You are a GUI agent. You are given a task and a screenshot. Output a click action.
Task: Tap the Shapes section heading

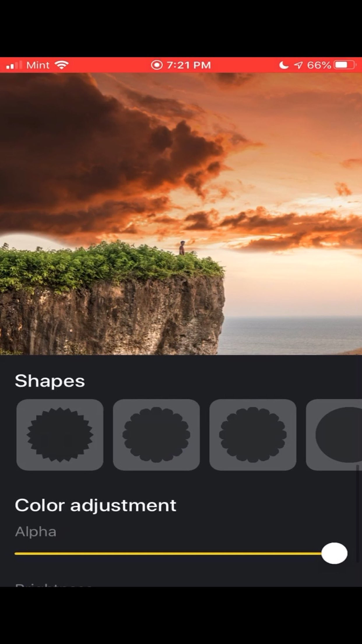50,381
